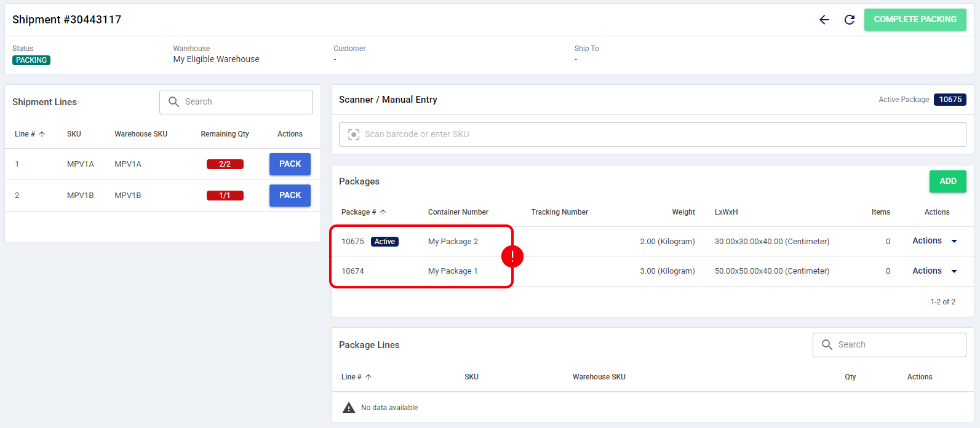The width and height of the screenshot is (980, 428).
Task: Click My Eligible Warehouse text
Action: (216, 60)
